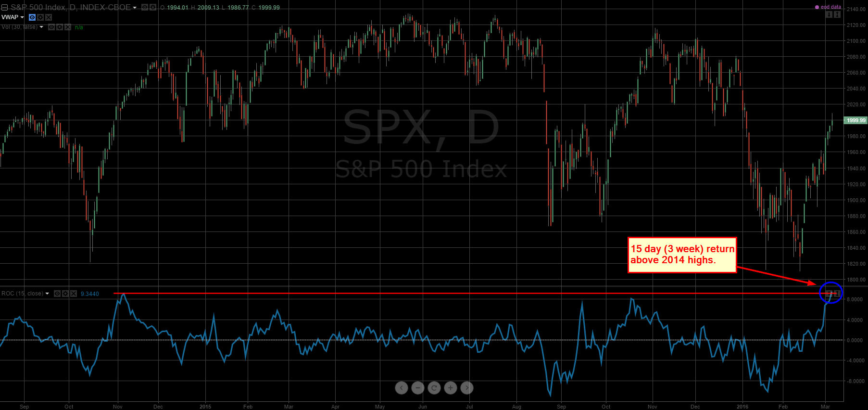Click the 8.0000 ROC axis label

click(x=855, y=299)
